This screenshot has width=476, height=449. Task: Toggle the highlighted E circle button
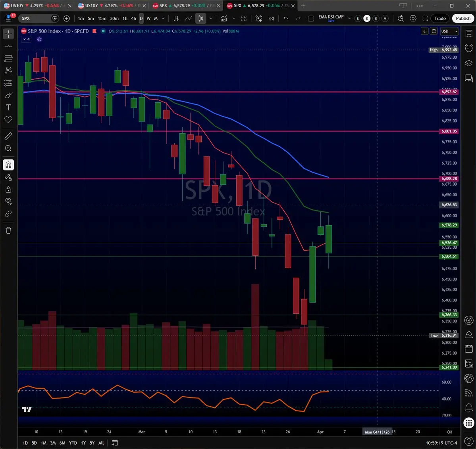[x=367, y=19]
